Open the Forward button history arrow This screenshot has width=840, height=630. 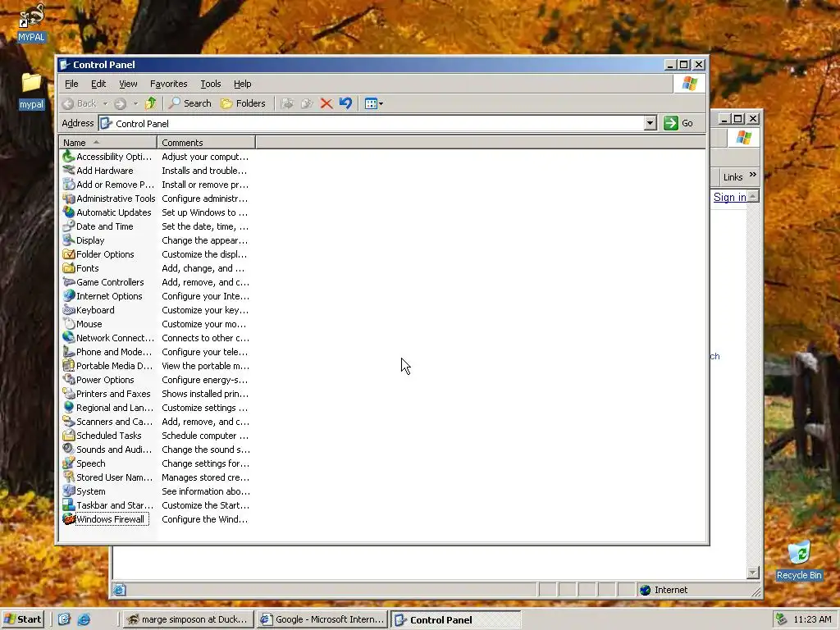(x=135, y=103)
